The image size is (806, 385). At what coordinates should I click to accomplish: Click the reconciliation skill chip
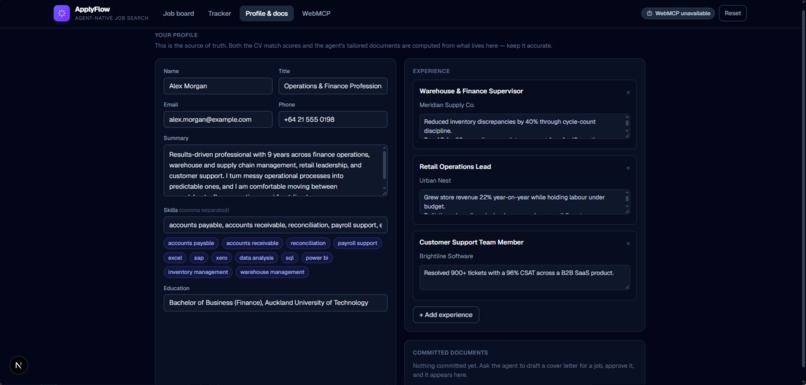[x=308, y=243]
